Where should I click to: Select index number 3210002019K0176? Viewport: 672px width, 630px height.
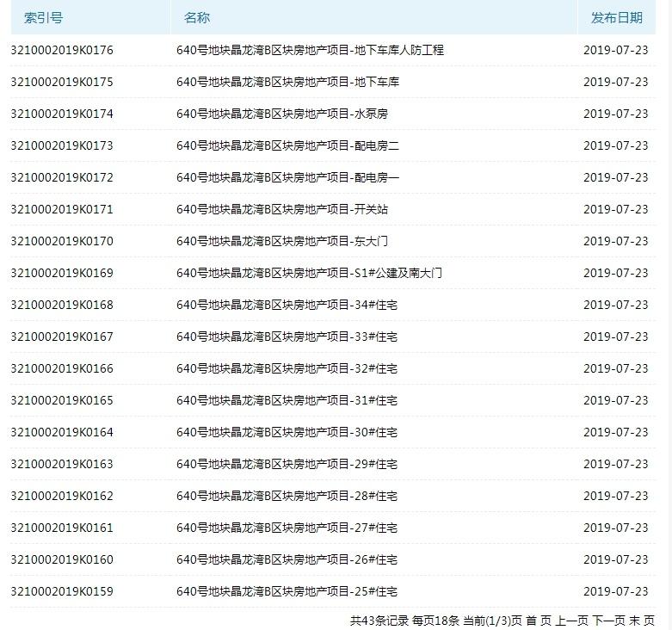point(62,50)
